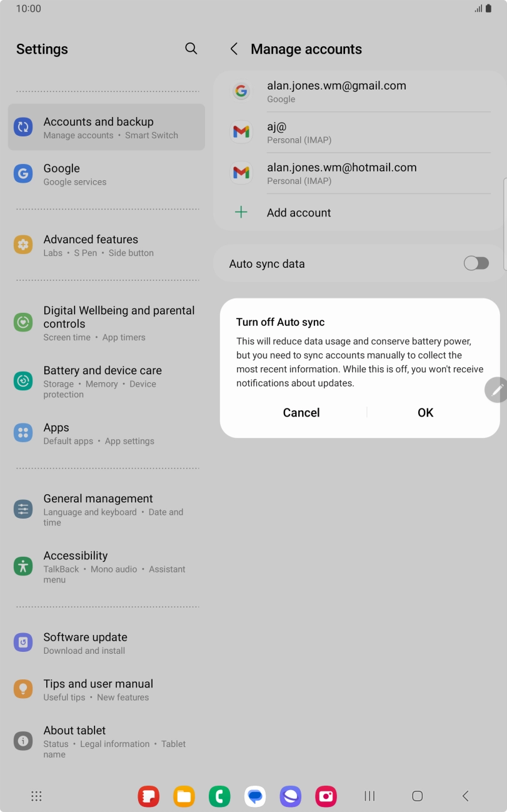
Task: Confirm the dialog by tapping OK
Action: (x=425, y=412)
